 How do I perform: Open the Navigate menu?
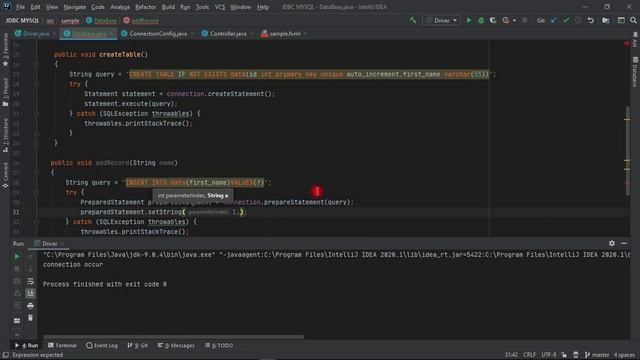(75, 7)
